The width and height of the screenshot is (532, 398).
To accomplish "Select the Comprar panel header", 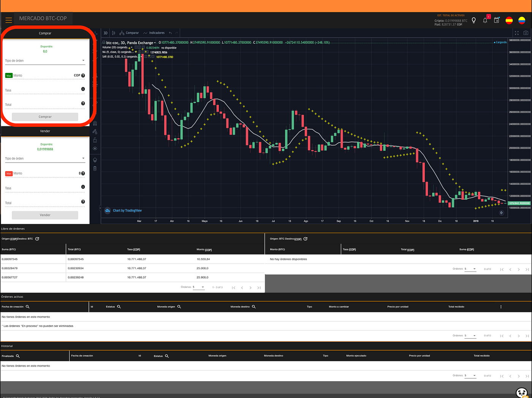I will [45, 33].
